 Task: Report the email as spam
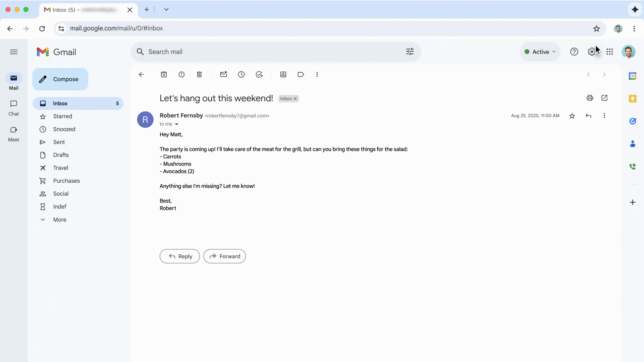[181, 74]
